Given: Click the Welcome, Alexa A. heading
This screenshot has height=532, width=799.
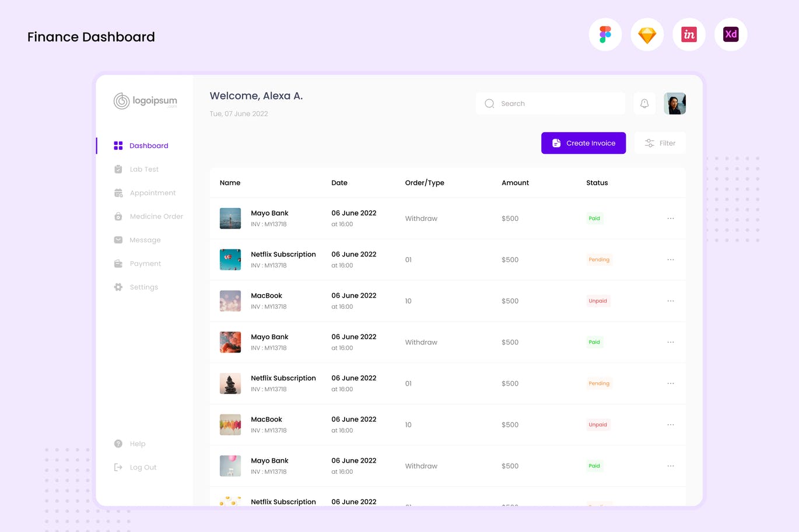Looking at the screenshot, I should 256,96.
